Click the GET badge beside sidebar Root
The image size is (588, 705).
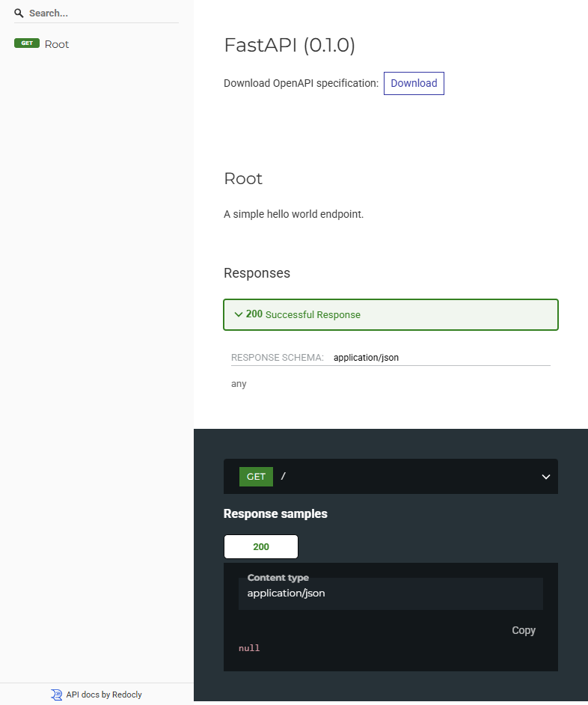(27, 43)
